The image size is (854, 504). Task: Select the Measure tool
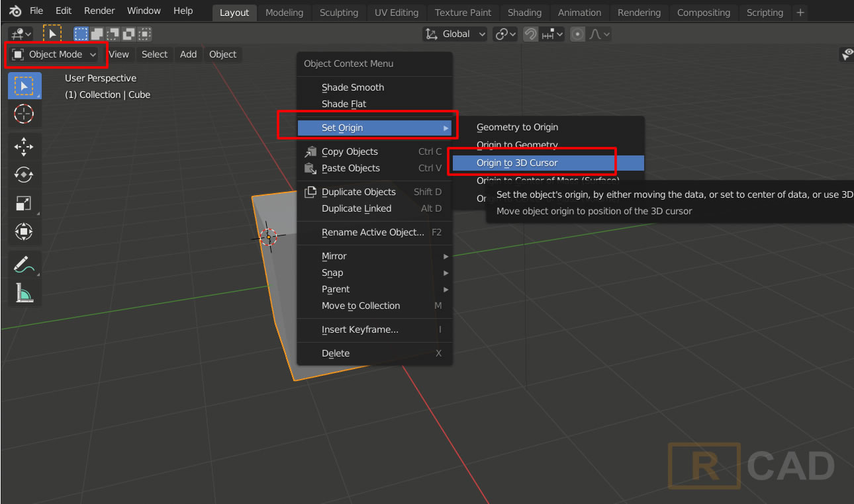pyautogui.click(x=24, y=293)
